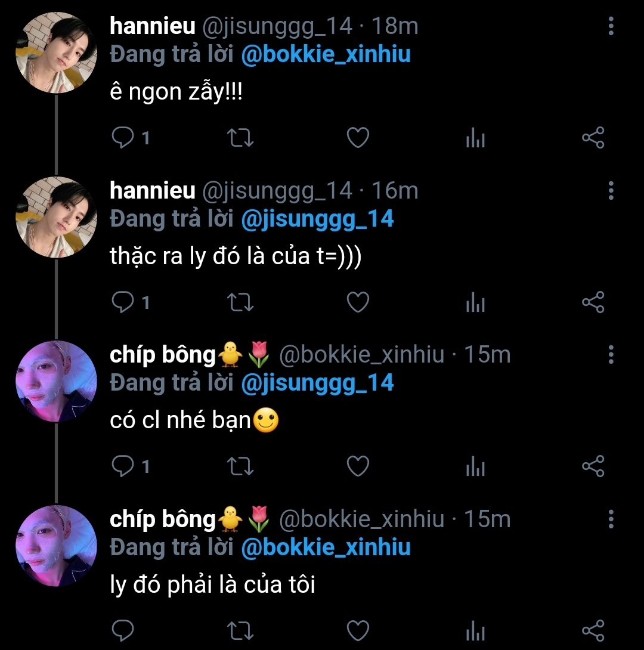Retweet the "ê ngon zẫy!!!" tweet

(241, 138)
